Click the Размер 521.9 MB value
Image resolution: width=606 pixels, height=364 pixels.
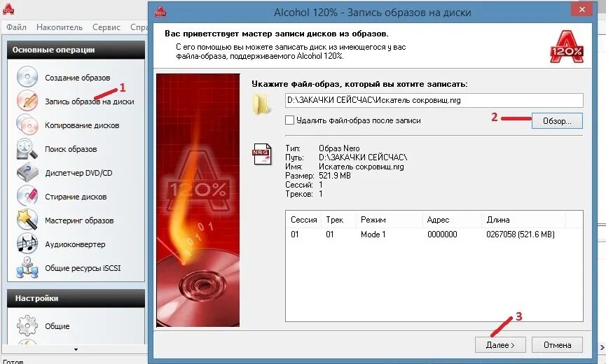click(x=335, y=176)
